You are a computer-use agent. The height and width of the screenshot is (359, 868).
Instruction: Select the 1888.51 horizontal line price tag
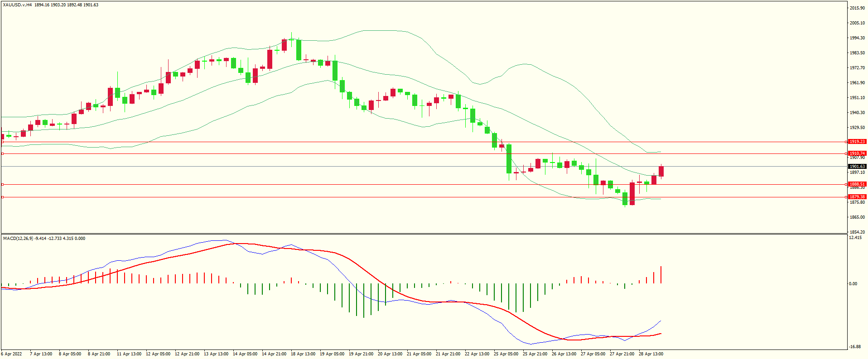point(857,184)
